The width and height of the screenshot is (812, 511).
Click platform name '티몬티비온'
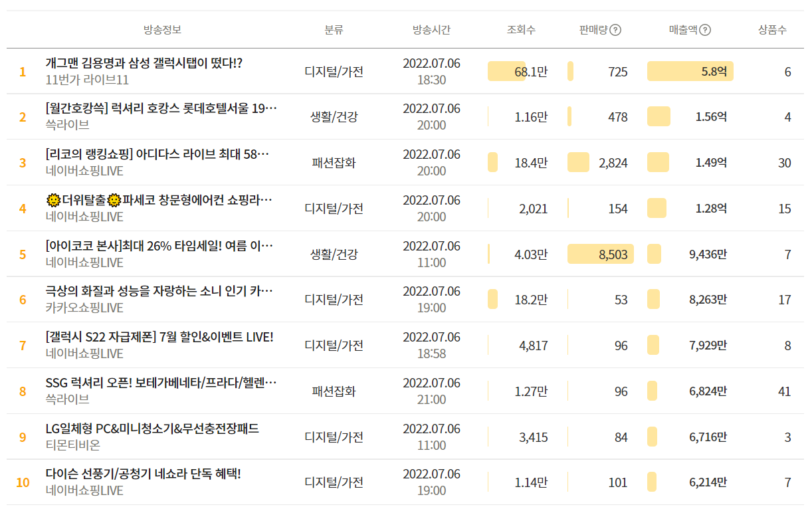click(x=73, y=445)
